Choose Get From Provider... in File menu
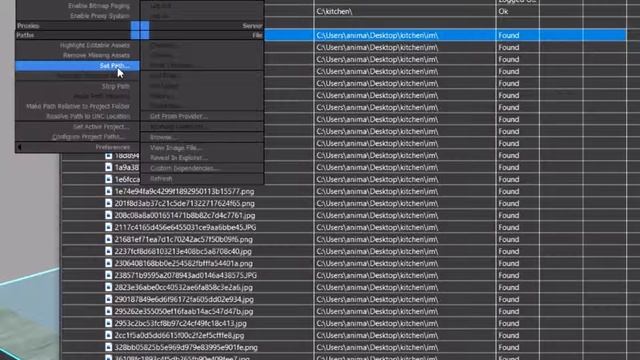640x360 pixels. coord(179,116)
